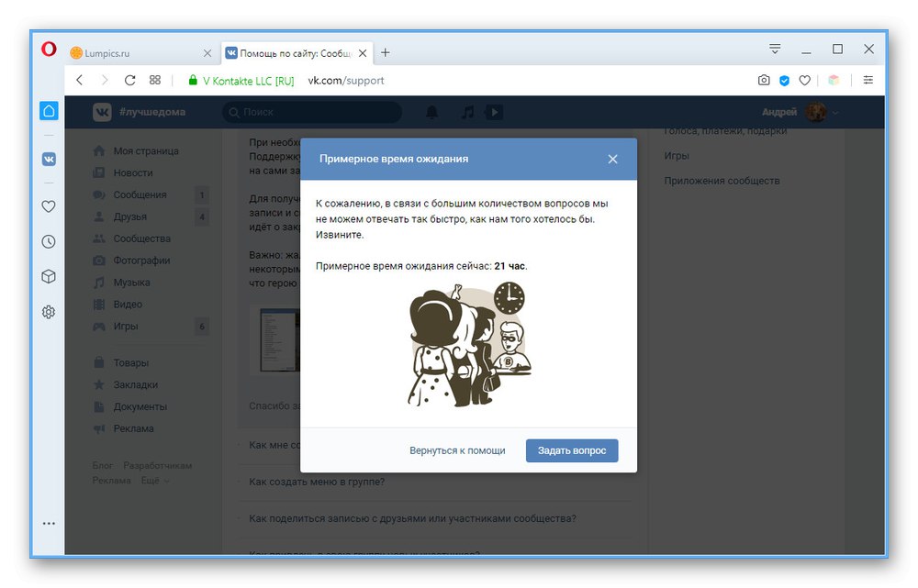Open Игры in the left menu
Screen dimensions: 918x588
pyautogui.click(x=116, y=327)
